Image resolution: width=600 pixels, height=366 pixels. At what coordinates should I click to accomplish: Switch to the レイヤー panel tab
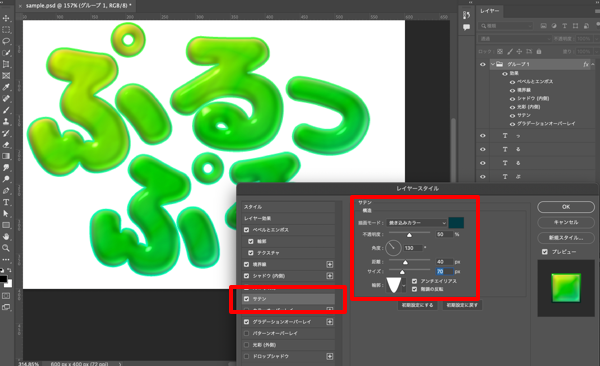tap(490, 11)
